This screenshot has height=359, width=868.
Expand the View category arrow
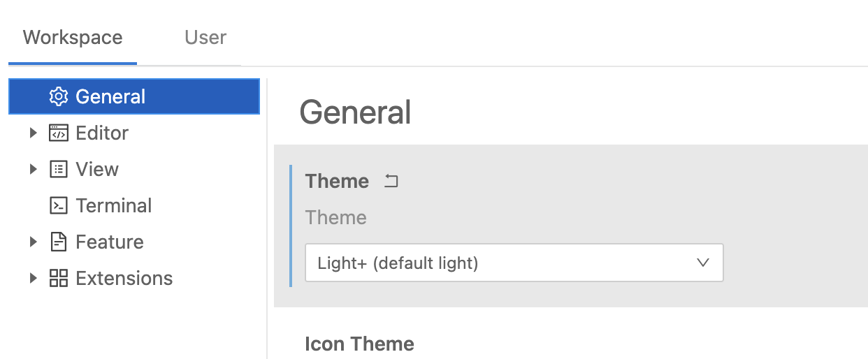pyautogui.click(x=33, y=169)
